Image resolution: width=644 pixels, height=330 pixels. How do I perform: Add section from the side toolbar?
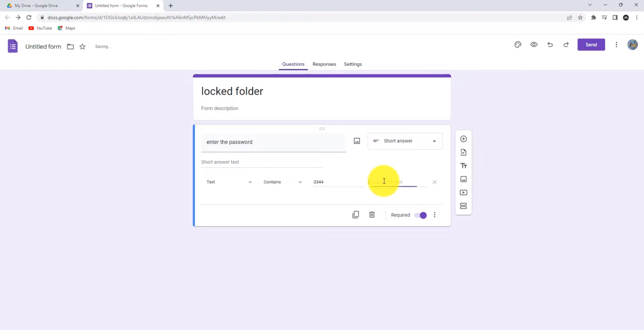tap(463, 206)
